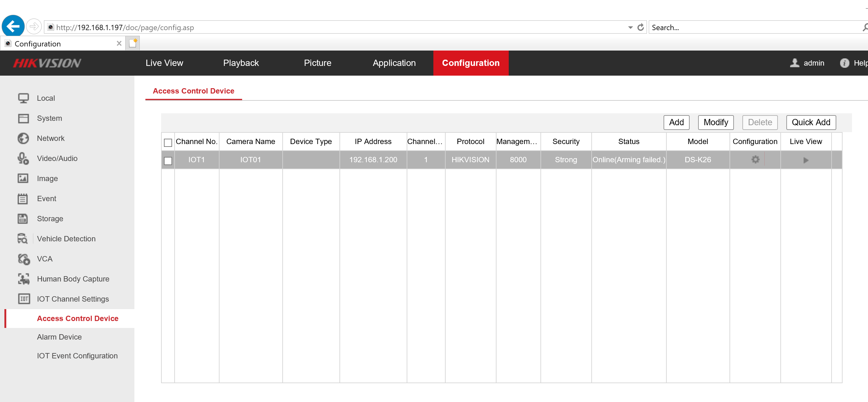Expand the System settings section
The image size is (868, 402).
49,118
